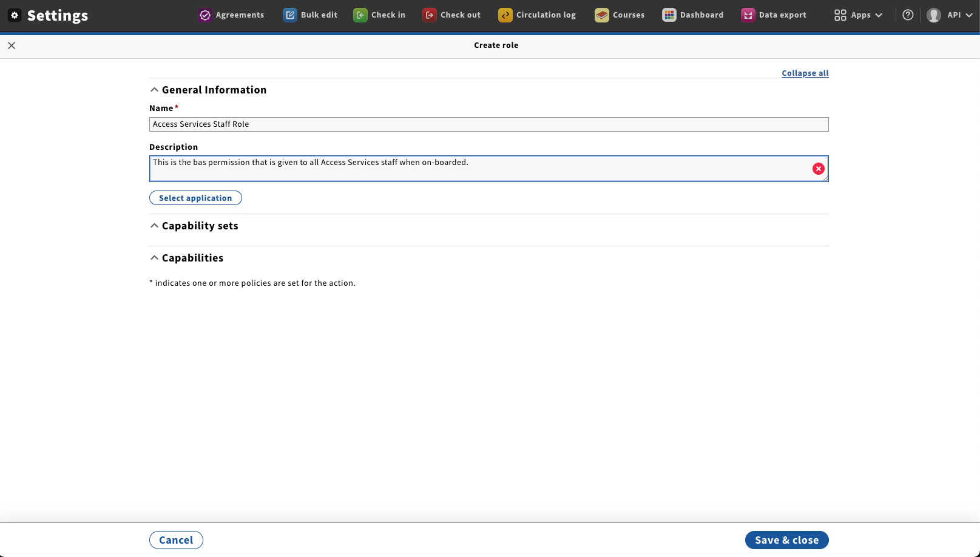
Task: Click the user profile avatar icon
Action: pos(934,15)
